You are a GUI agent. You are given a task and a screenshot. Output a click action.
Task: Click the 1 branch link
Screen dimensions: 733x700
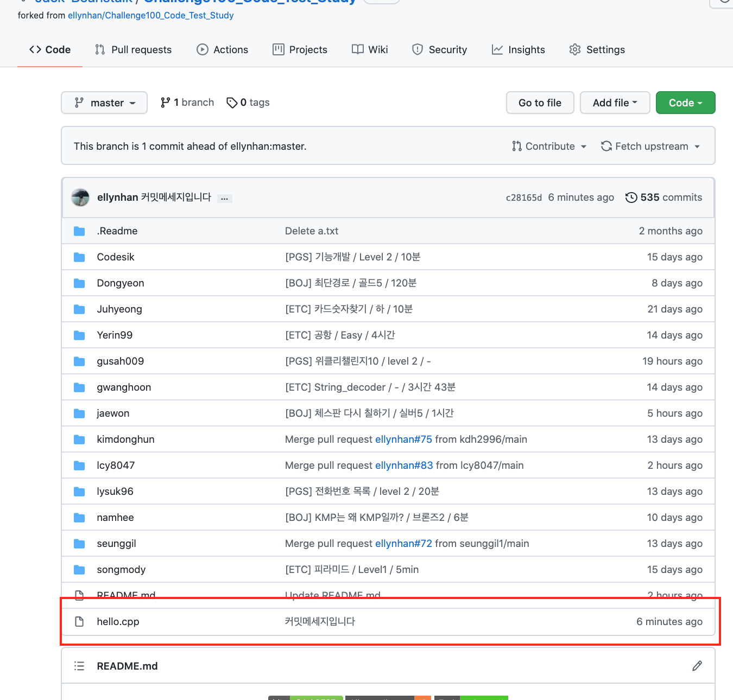coord(187,103)
